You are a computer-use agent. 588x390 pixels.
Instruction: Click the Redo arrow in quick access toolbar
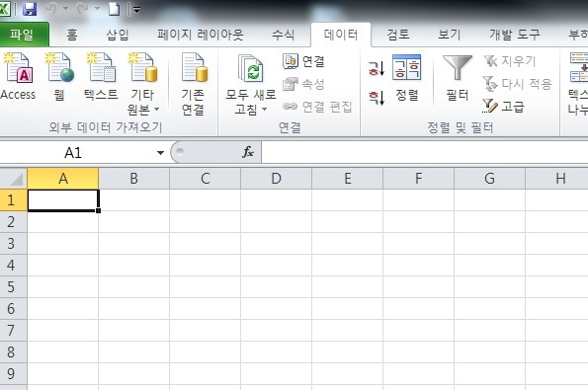click(83, 8)
